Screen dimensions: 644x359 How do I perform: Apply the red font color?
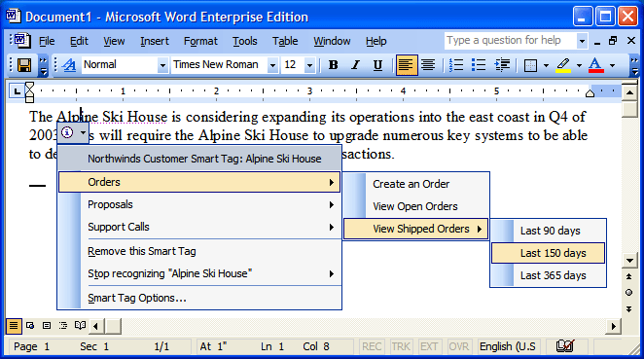tap(596, 65)
